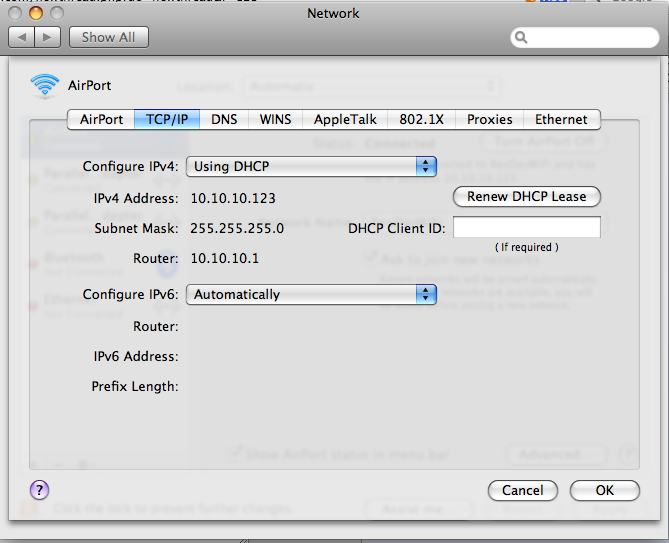Image resolution: width=669 pixels, height=543 pixels.
Task: Focus the System Preferences search field
Action: (585, 38)
